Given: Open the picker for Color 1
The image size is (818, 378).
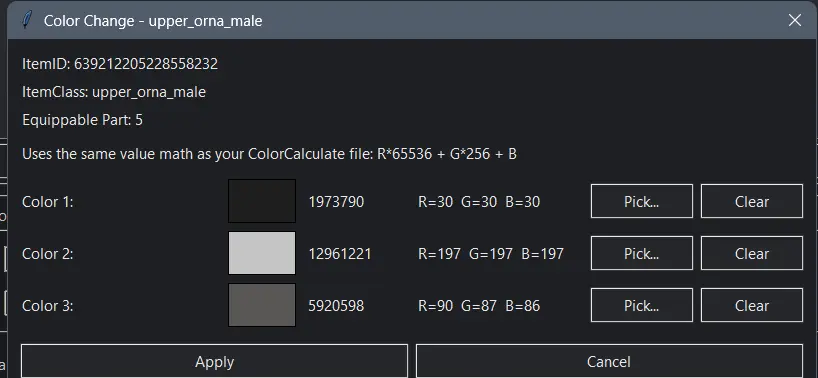Looking at the screenshot, I should click(x=642, y=201).
